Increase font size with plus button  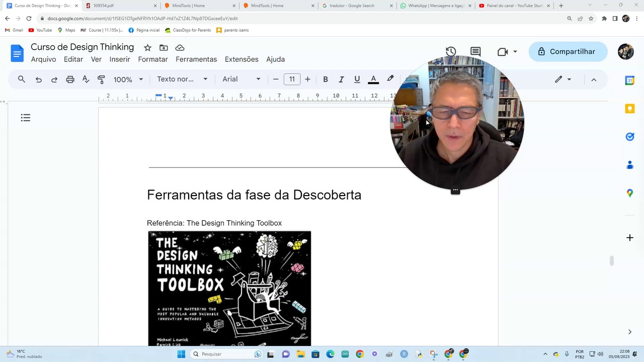(307, 79)
